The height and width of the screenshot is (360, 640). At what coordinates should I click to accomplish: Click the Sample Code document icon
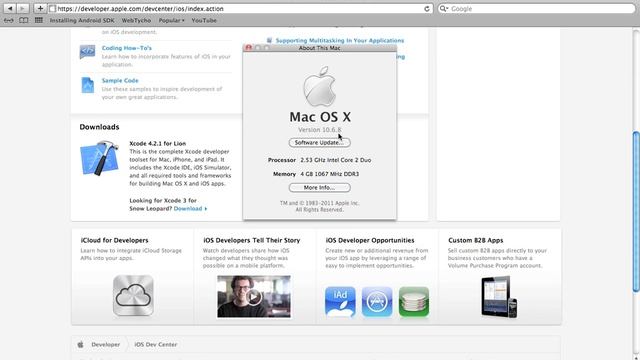click(87, 85)
